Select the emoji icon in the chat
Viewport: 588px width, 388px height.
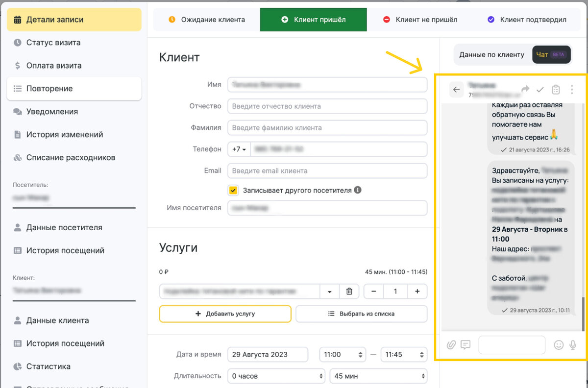coord(559,345)
